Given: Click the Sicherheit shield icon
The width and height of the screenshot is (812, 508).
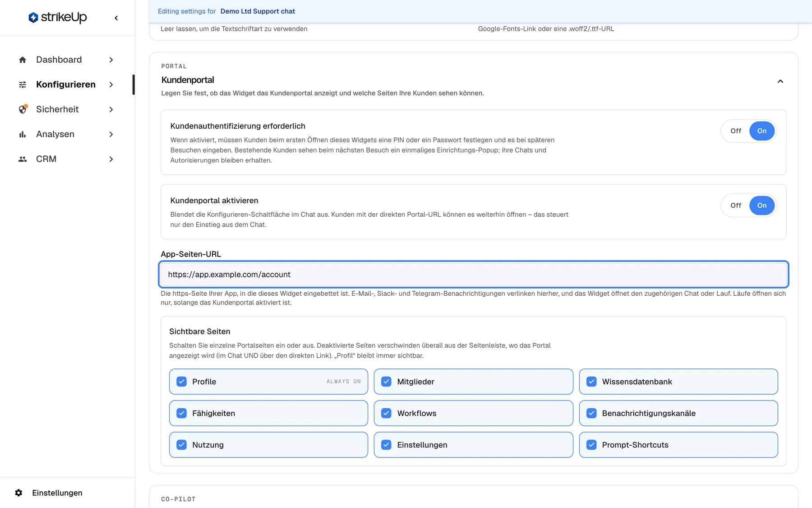Looking at the screenshot, I should [x=23, y=109].
